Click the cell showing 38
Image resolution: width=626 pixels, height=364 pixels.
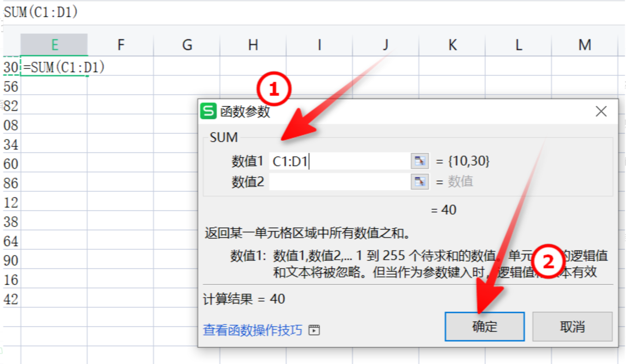click(11, 222)
